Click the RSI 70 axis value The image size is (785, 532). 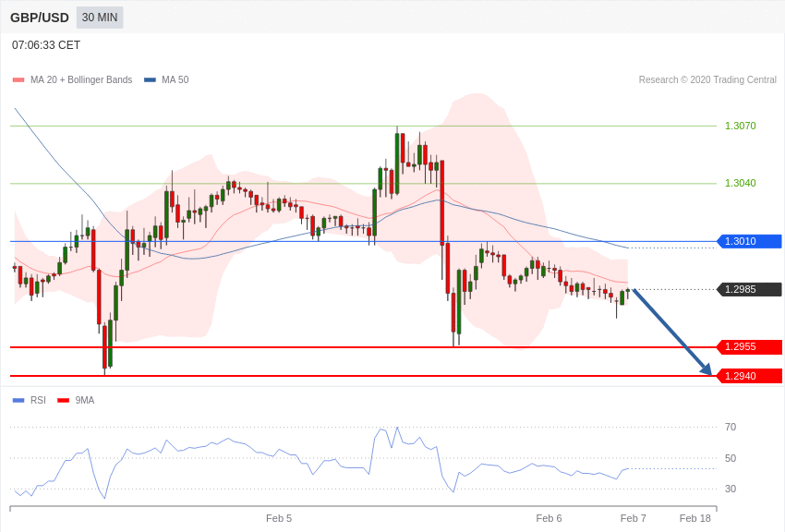point(731,427)
